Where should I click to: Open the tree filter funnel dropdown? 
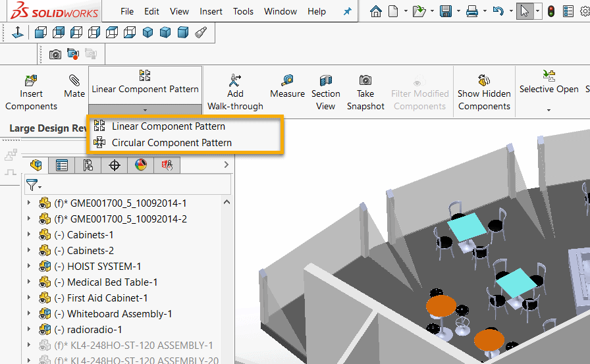[34, 185]
